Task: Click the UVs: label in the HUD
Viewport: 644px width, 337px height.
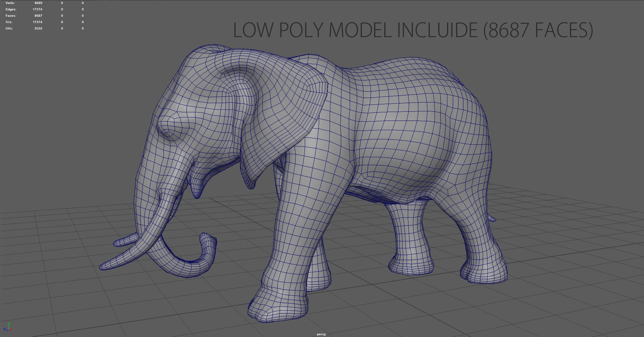Action: pyautogui.click(x=9, y=28)
